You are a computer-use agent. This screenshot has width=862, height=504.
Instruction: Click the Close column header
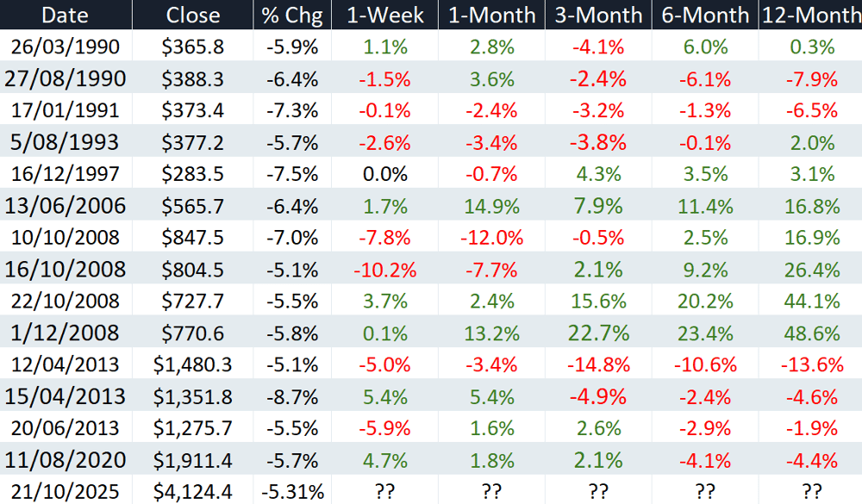tap(192, 15)
